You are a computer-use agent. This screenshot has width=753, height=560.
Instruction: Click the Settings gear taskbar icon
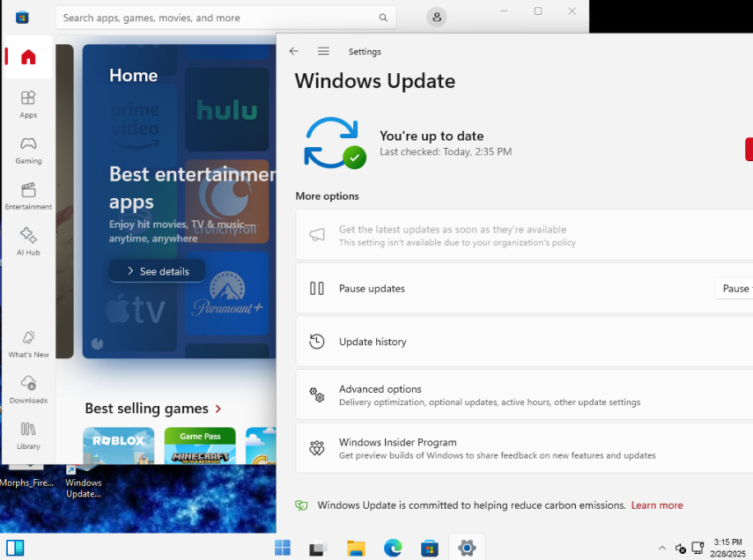[x=467, y=548]
